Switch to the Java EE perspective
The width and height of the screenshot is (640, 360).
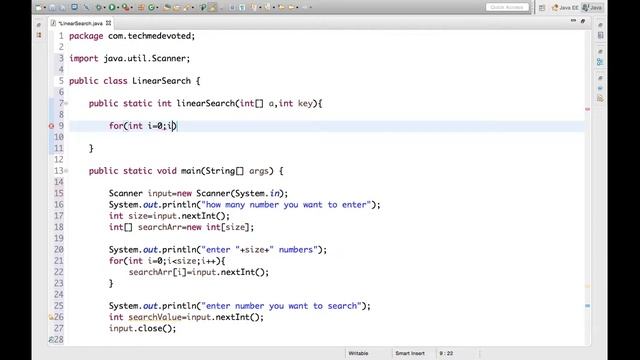click(565, 8)
